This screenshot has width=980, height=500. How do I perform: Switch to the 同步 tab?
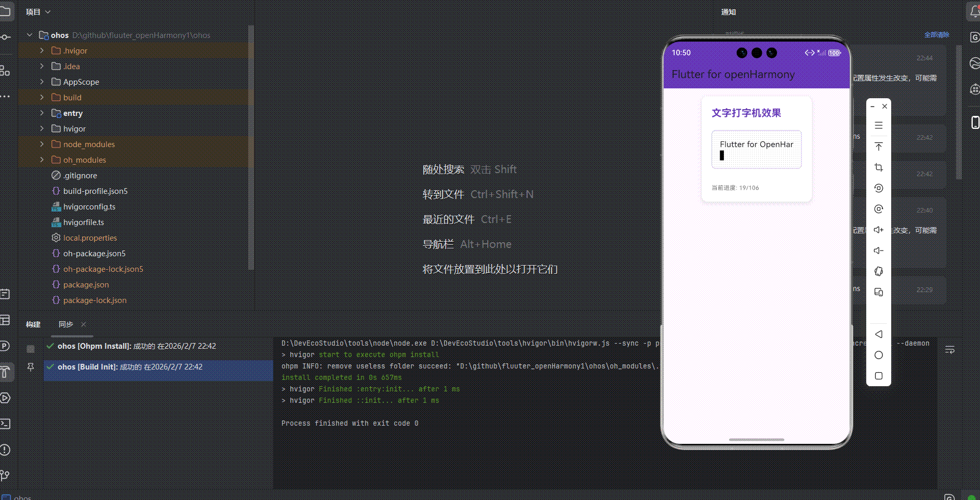[x=66, y=324]
